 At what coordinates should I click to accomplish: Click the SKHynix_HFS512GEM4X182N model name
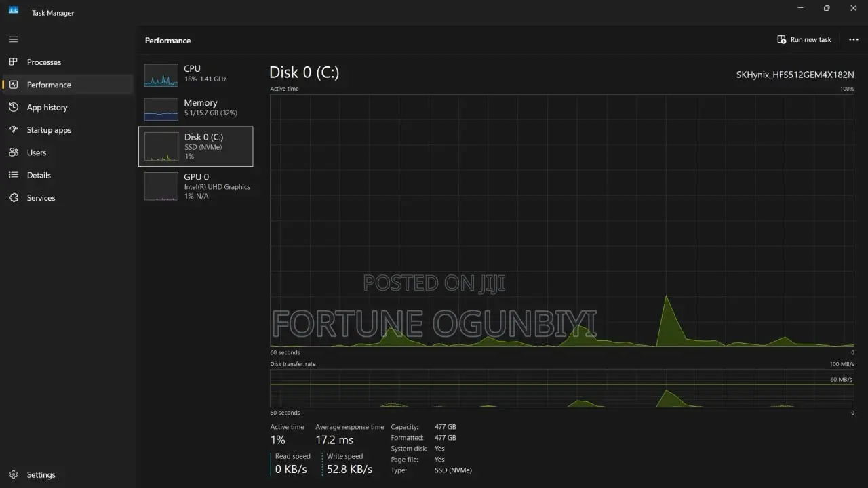pos(795,75)
